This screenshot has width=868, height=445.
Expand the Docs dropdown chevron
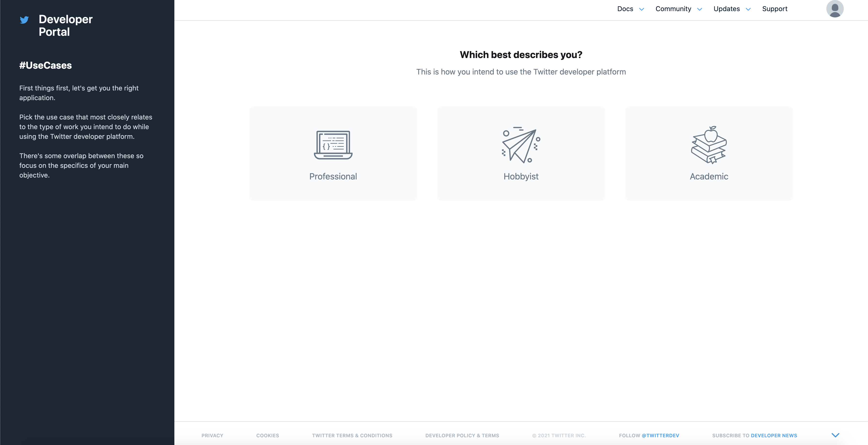(x=642, y=9)
